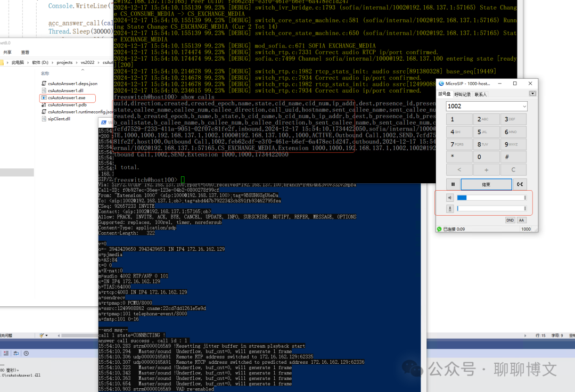Expand the chevron after vs2022 in the path
This screenshot has width=575, height=392.
(98, 63)
